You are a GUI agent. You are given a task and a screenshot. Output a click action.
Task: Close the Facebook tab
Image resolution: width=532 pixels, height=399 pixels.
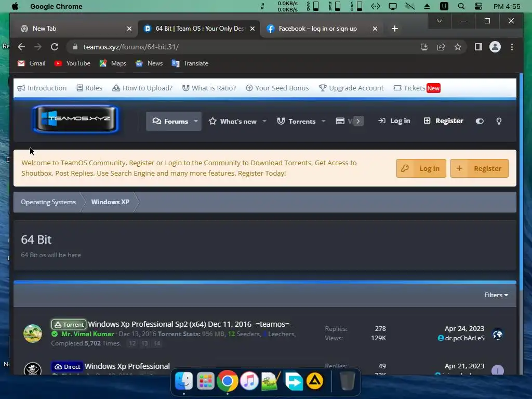click(375, 29)
